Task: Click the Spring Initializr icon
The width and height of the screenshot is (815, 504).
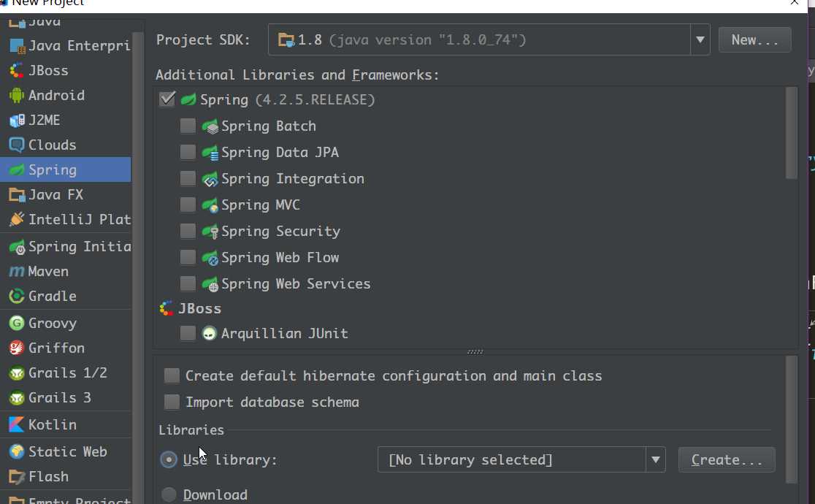Action: click(17, 247)
